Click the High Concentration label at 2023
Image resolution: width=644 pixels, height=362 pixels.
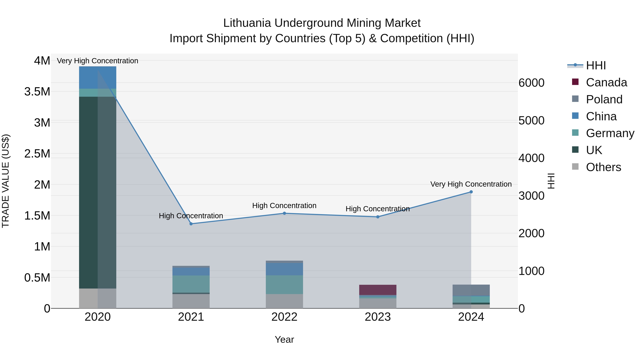[x=378, y=209]
